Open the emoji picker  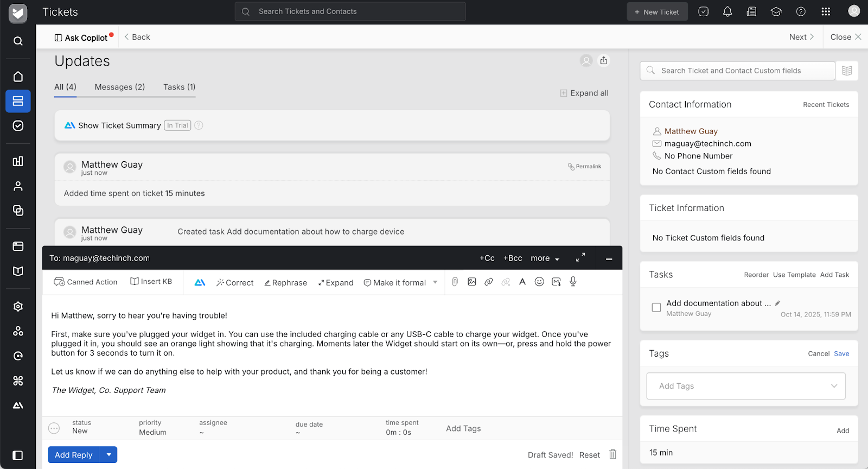539,282
